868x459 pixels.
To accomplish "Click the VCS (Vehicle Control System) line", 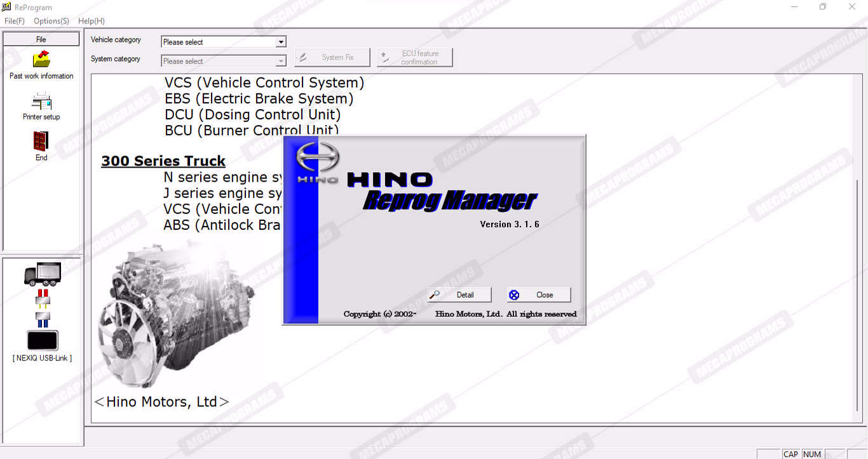I will point(264,83).
